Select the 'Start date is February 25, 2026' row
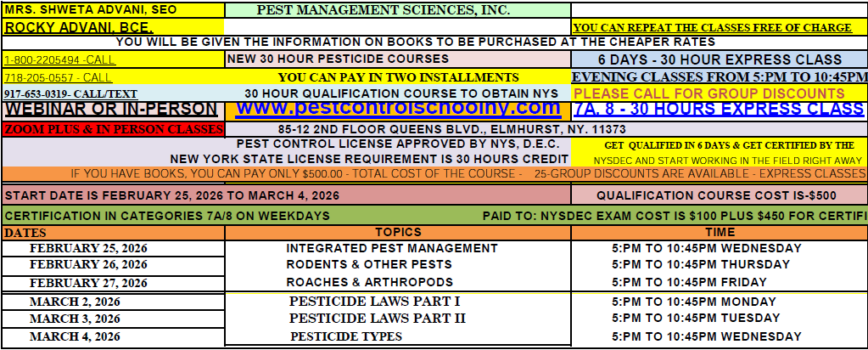 287,195
